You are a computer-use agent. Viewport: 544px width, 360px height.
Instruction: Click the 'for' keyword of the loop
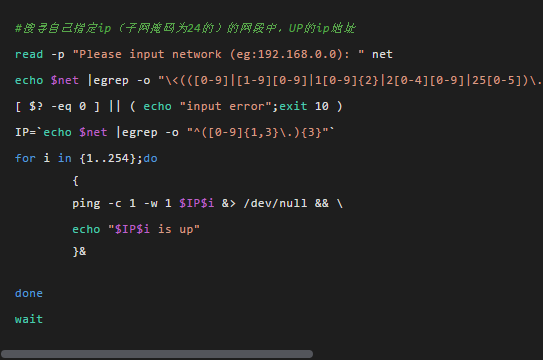(25, 158)
